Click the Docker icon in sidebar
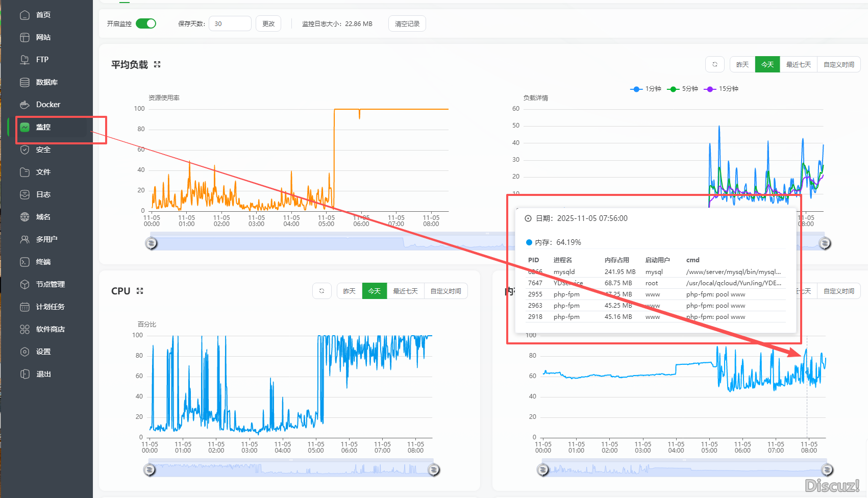The image size is (868, 498). coord(24,105)
